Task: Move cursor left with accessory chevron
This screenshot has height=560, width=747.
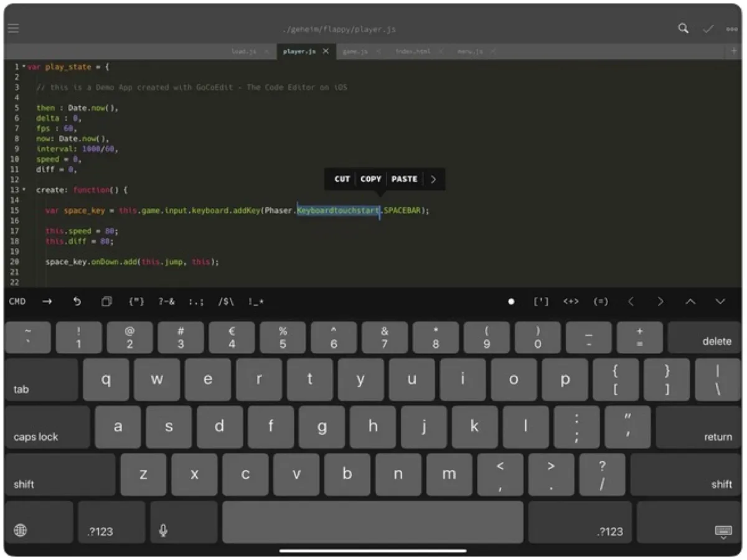Action: tap(631, 302)
